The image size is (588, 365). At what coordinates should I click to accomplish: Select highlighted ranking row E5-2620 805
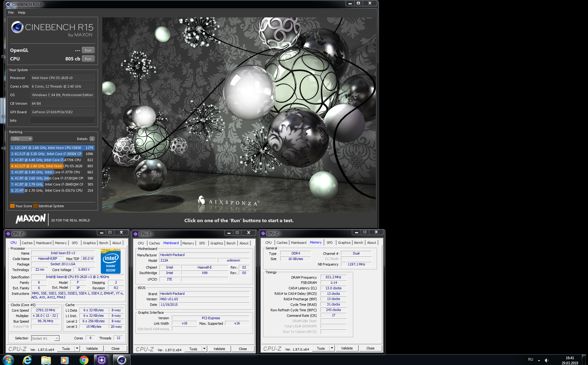(x=52, y=166)
